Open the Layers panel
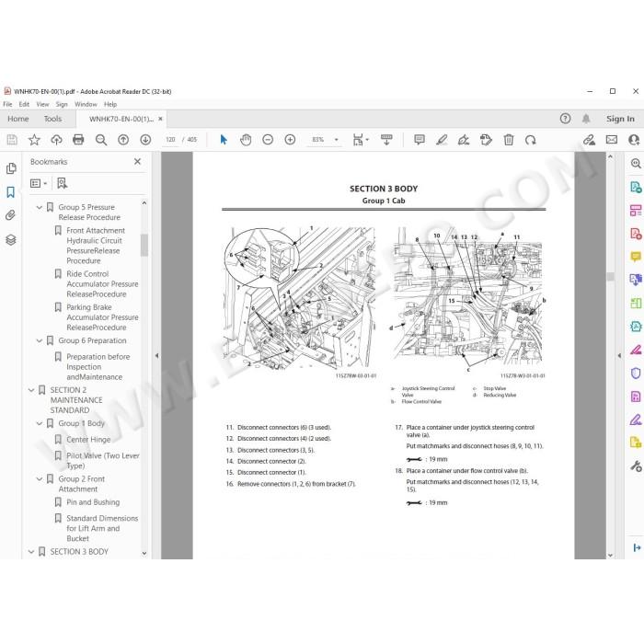 point(11,240)
